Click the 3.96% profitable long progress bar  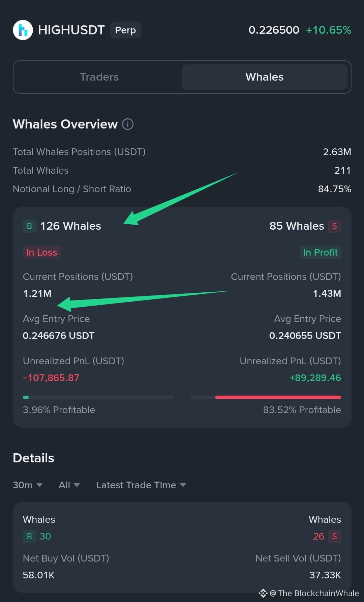tap(98, 397)
